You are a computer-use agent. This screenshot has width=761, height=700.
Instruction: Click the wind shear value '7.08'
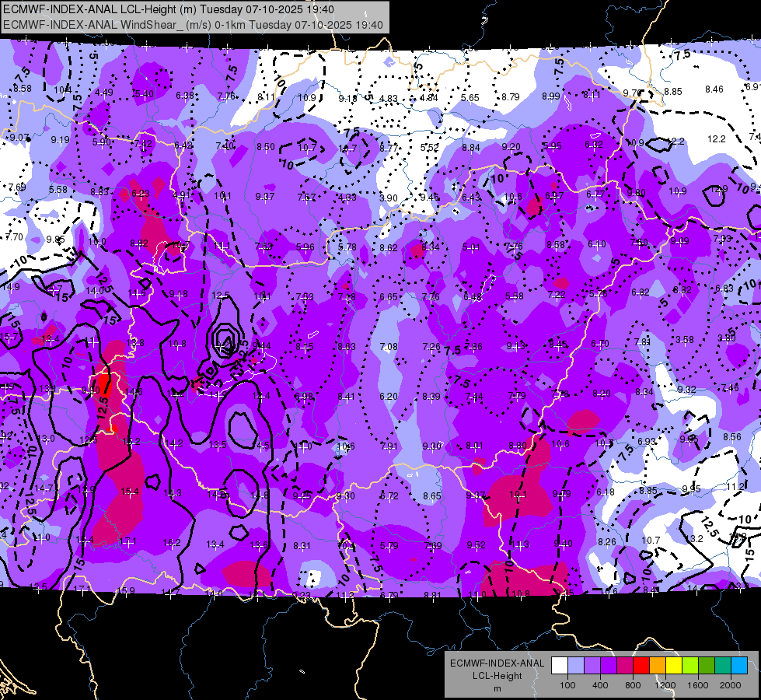coord(388,346)
